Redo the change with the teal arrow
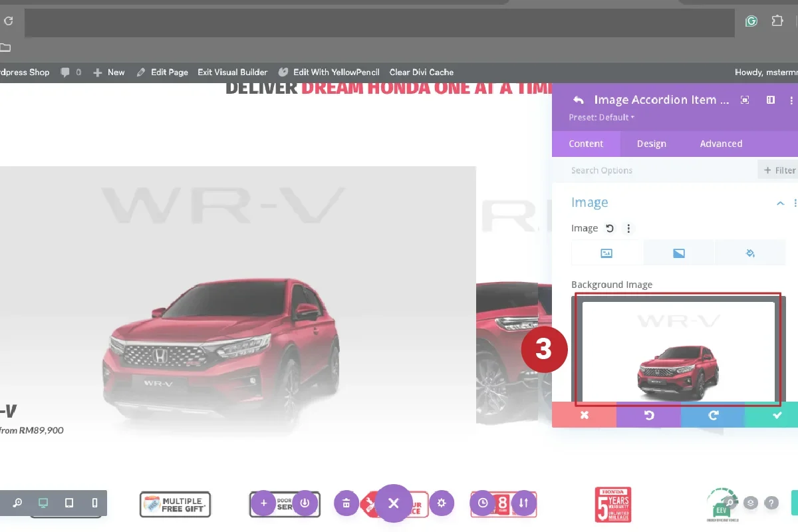Screen dimensions: 798x532 coord(712,415)
